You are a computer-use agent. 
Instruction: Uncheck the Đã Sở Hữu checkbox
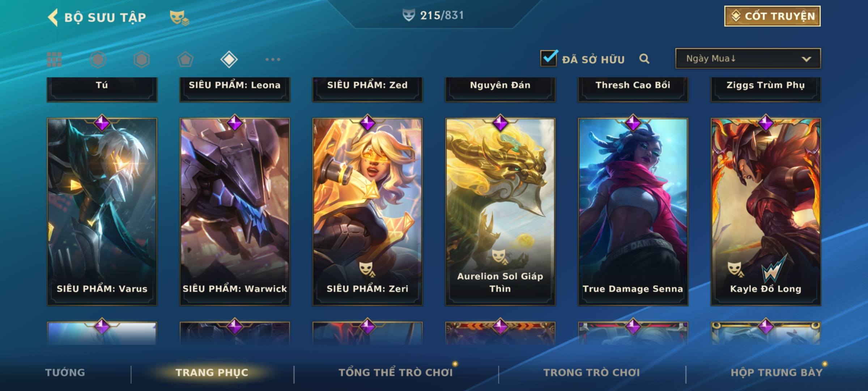click(x=549, y=58)
